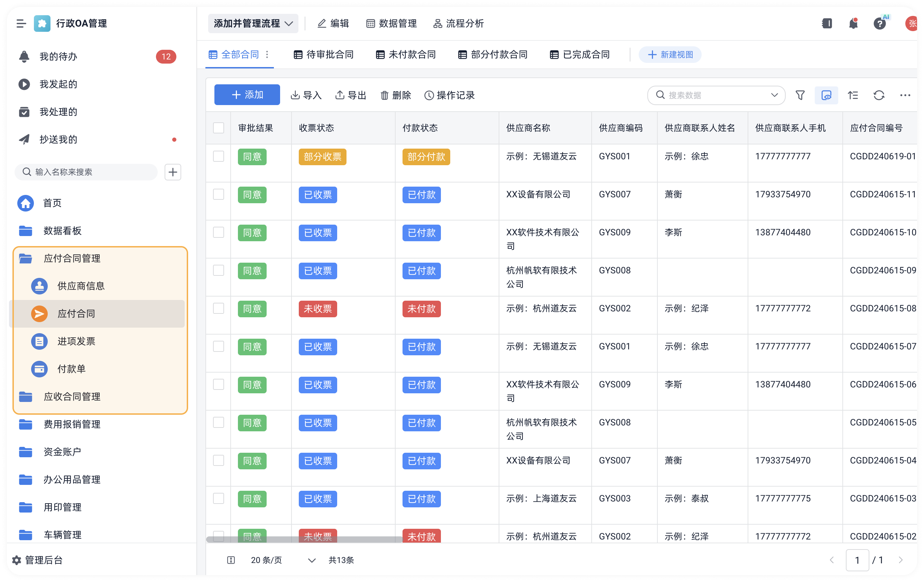Switch to 已完成合同 tab
The width and height of the screenshot is (924, 582).
(x=580, y=55)
